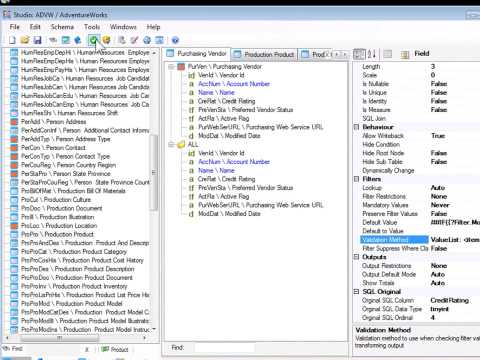Click the icon beside ProCul Production Culture
This screenshot has width=480, height=360.
14,200
